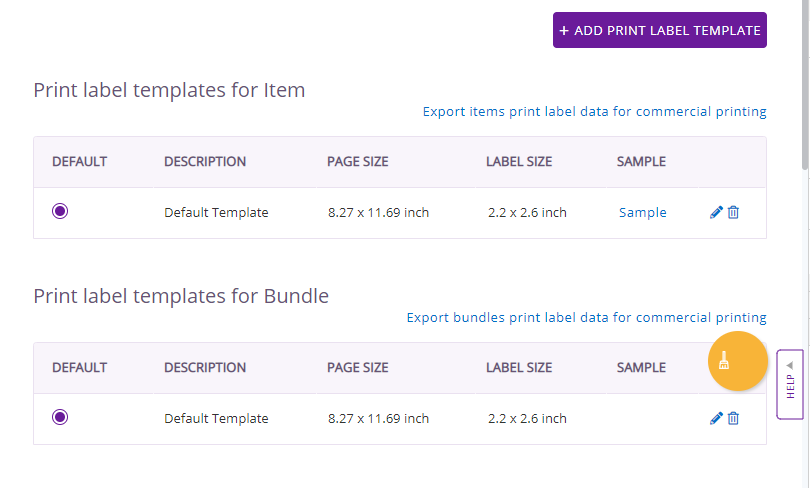Viewport: 810px width, 488px height.
Task: Edit the Bundle Default Template with pencil icon
Action: click(x=716, y=418)
